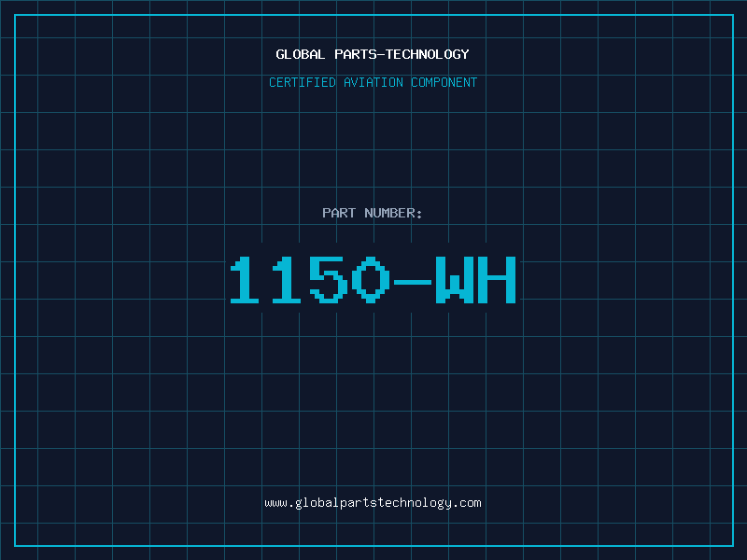Click the GLOBAL PARTS-TECHNOLOGY heading

coord(373,54)
